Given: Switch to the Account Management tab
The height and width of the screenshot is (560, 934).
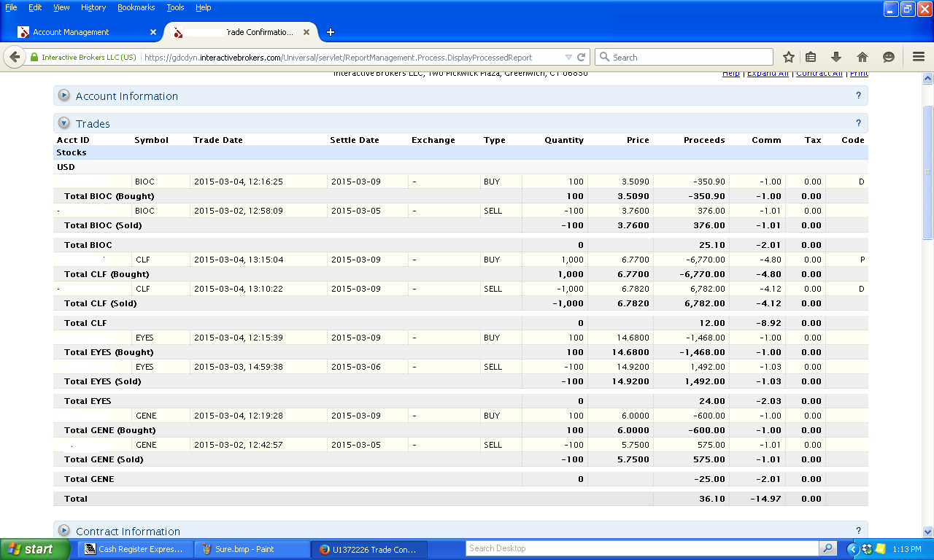Looking at the screenshot, I should (x=71, y=32).
